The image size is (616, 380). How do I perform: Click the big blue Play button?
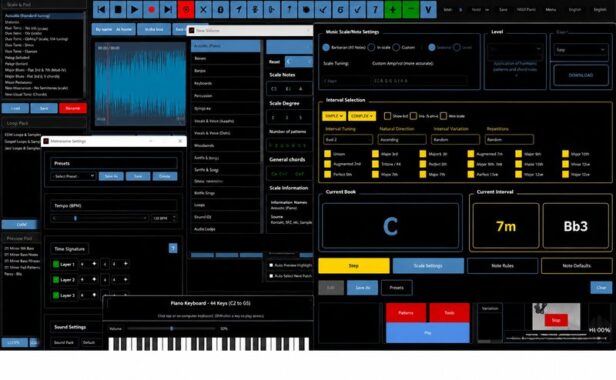(x=428, y=333)
